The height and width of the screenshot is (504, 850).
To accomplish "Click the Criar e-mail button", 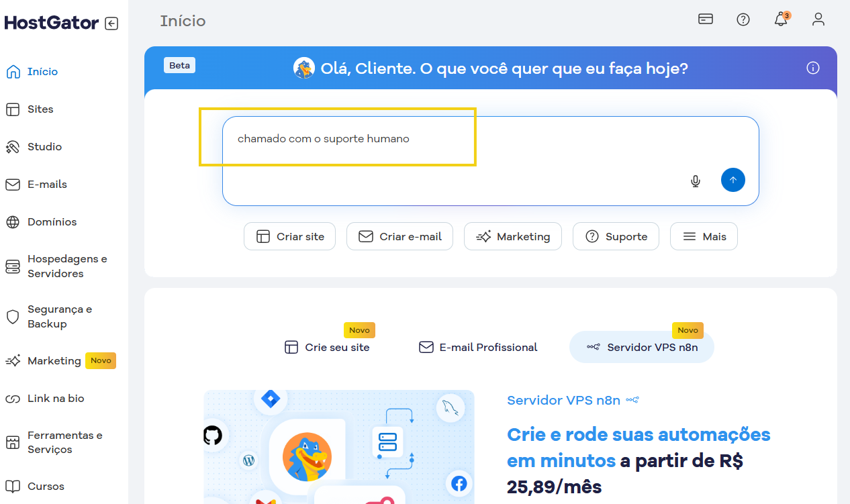I will (x=399, y=236).
